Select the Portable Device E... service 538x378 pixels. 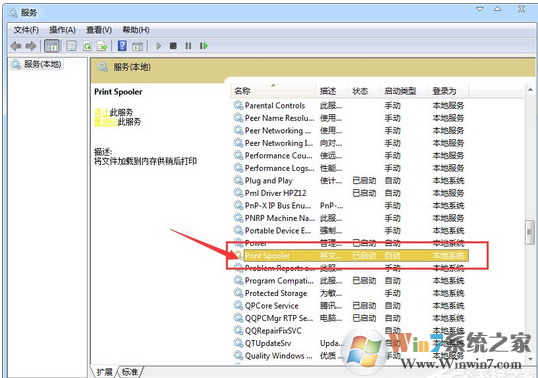(350, 231)
